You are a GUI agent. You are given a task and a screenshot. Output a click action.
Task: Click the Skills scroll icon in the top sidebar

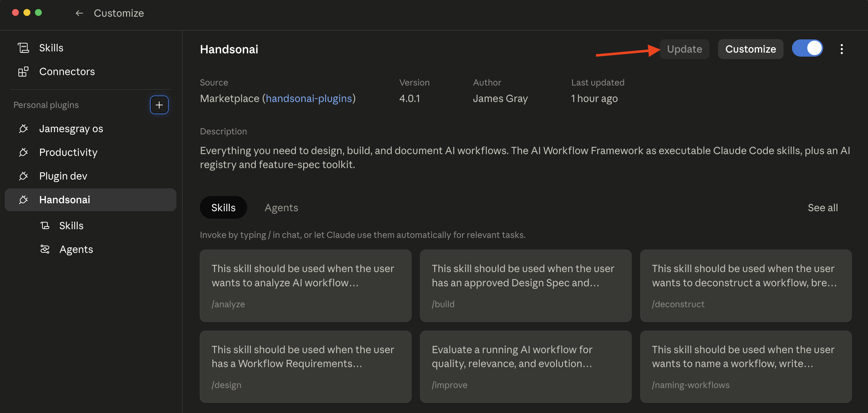[24, 48]
